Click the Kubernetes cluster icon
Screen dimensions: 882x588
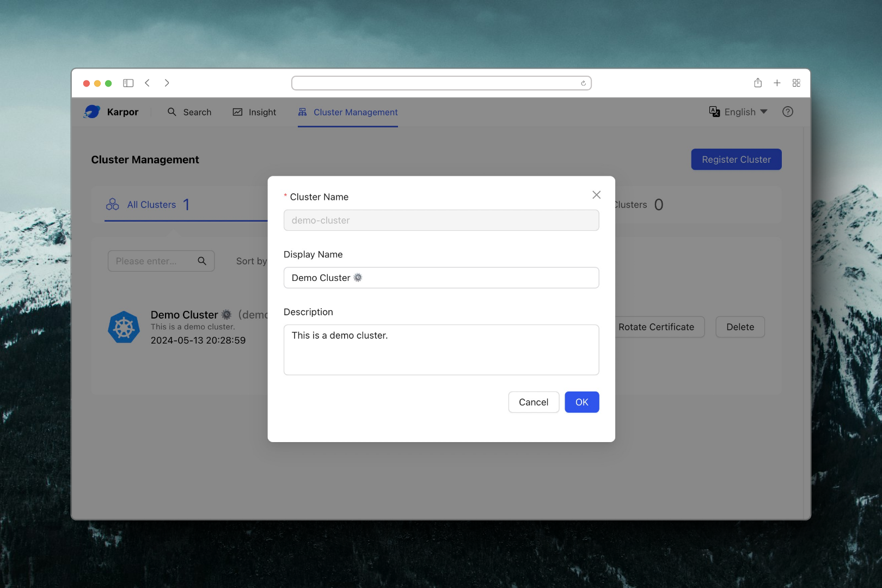click(x=124, y=327)
